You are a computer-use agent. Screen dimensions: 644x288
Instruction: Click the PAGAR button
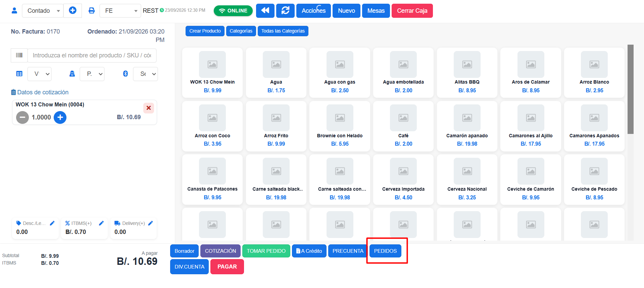point(227,267)
